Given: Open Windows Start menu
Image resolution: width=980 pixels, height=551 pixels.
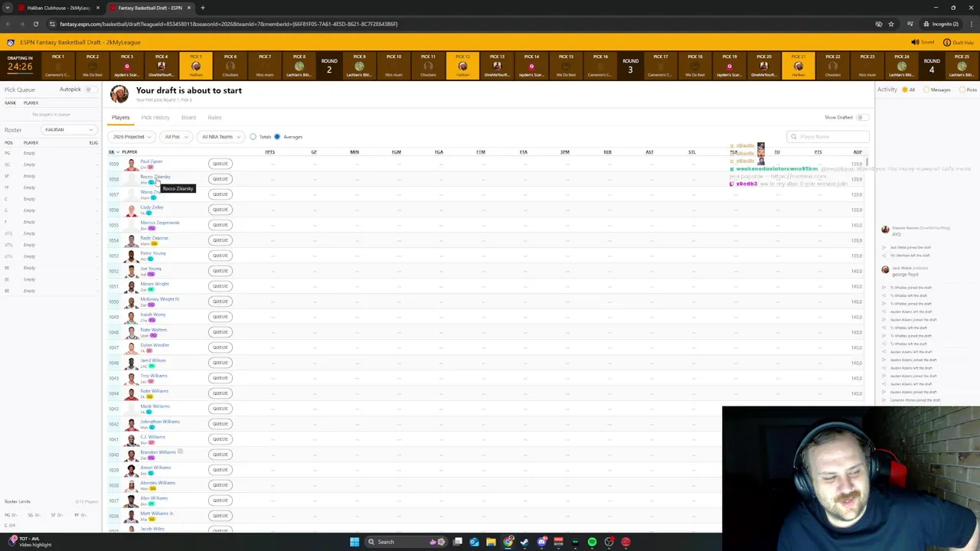Looking at the screenshot, I should click(354, 542).
